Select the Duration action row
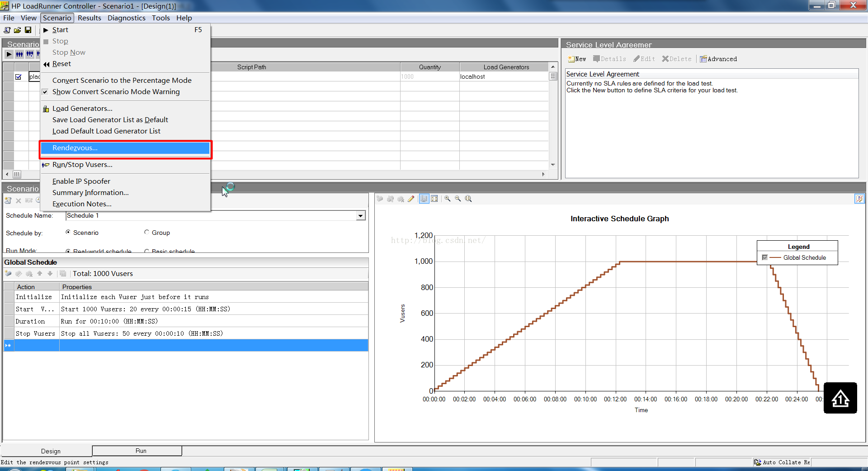Screen dimensions: 868x471 186,321
